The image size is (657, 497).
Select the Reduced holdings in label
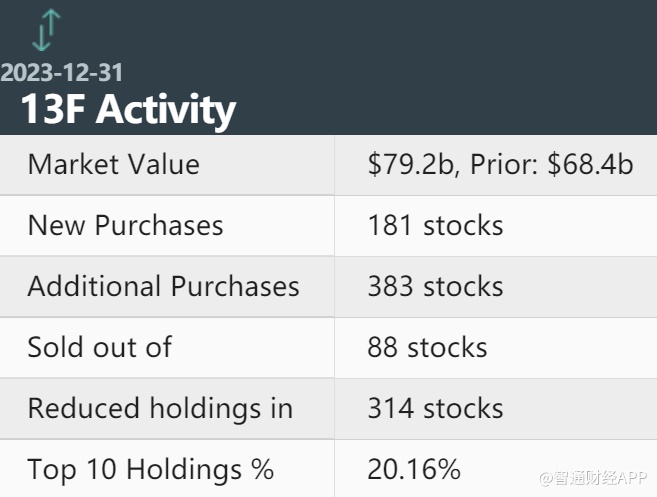160,408
